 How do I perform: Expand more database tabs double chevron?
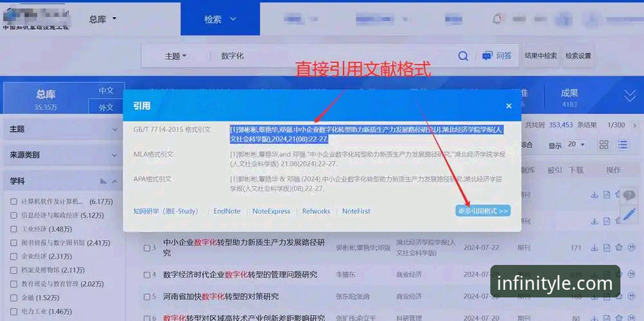[629, 96]
